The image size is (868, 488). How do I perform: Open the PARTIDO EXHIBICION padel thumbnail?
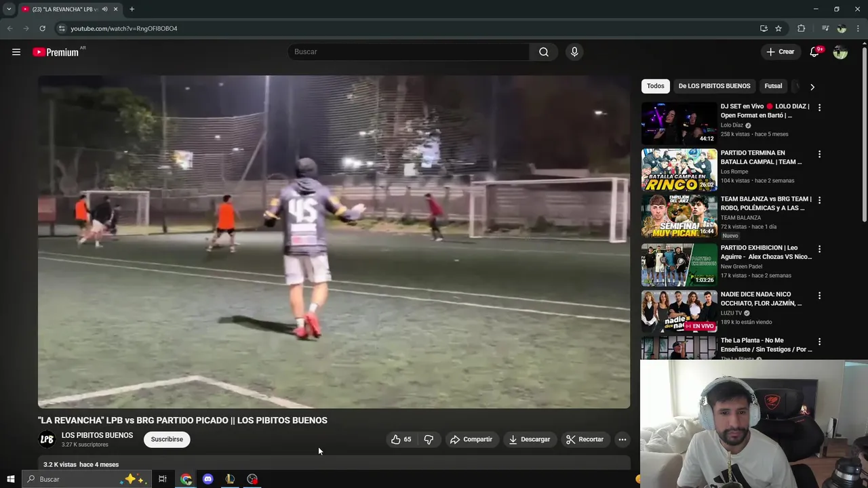(x=679, y=265)
